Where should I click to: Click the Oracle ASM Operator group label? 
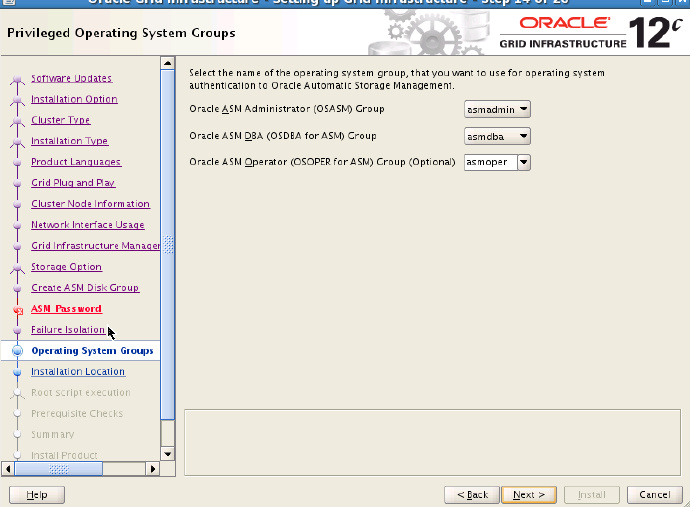point(322,162)
